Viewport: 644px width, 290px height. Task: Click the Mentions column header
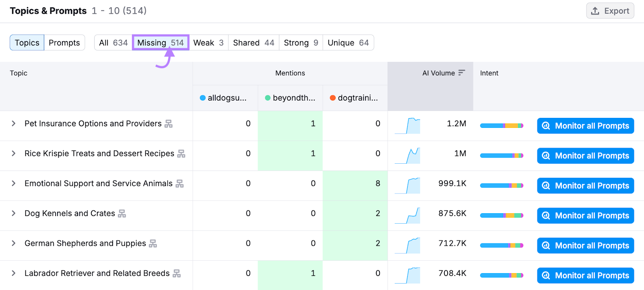click(290, 73)
